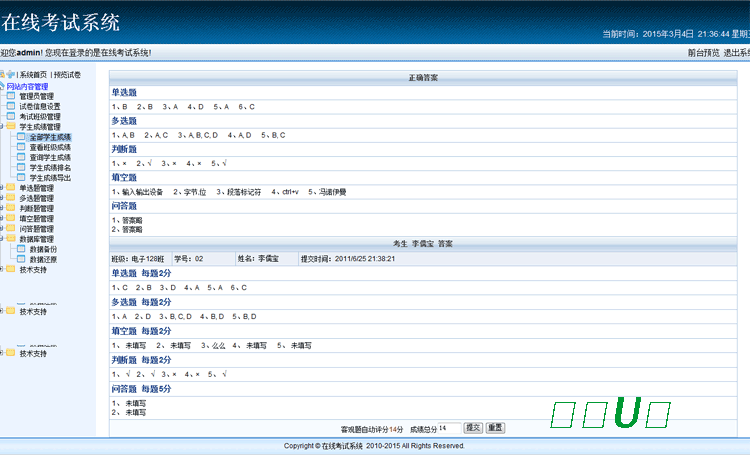Click the folder icon of 判断题管理
750x455 pixels.
point(11,208)
